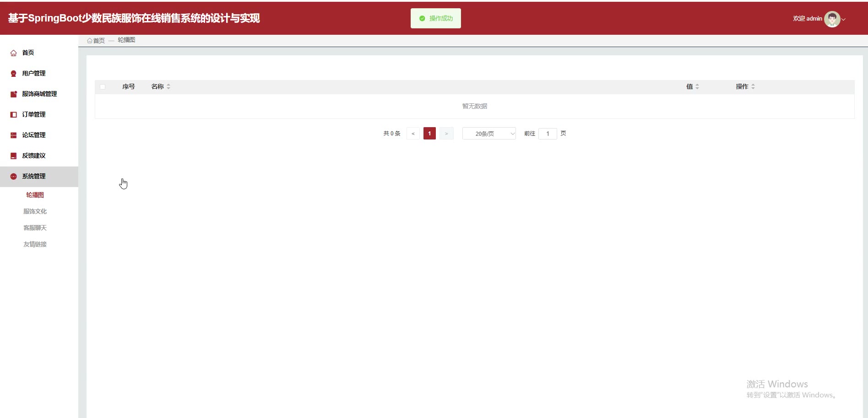Open 用户管理 menu

tap(34, 73)
